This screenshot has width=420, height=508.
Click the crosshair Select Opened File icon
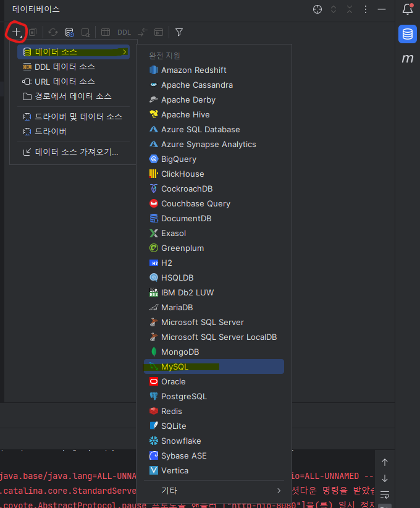(317, 9)
